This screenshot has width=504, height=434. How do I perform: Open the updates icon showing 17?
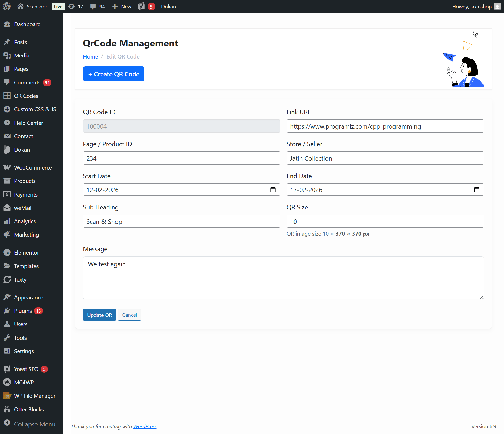point(71,6)
